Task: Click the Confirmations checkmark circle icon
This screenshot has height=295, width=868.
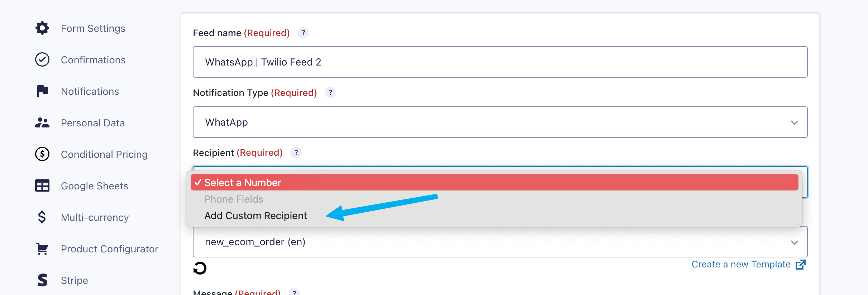Action: (42, 60)
